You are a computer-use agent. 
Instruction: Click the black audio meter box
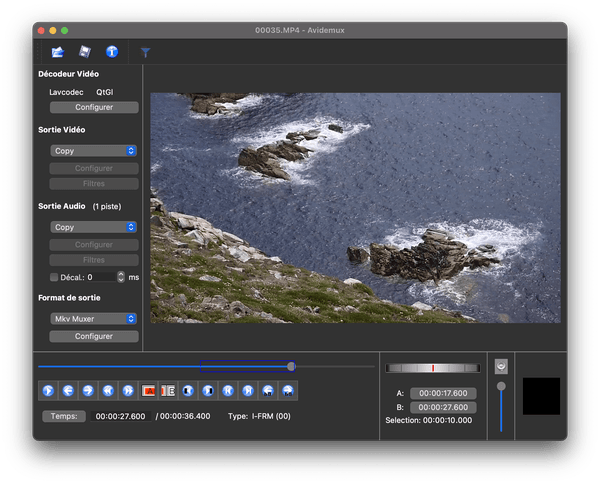pos(541,396)
